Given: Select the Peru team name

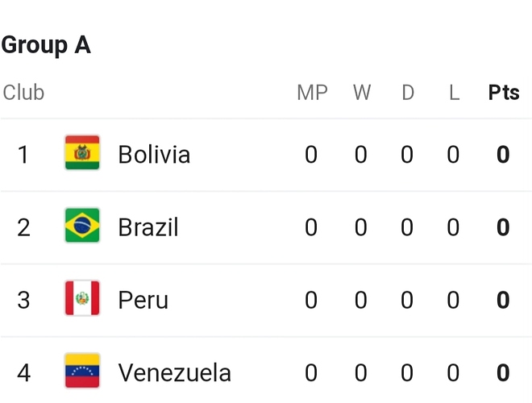Looking at the screenshot, I should pyautogui.click(x=143, y=300).
